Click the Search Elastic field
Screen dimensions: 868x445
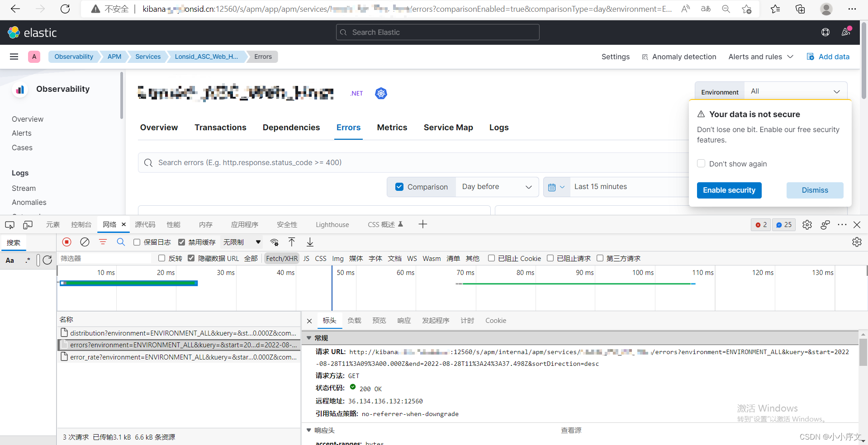click(437, 32)
